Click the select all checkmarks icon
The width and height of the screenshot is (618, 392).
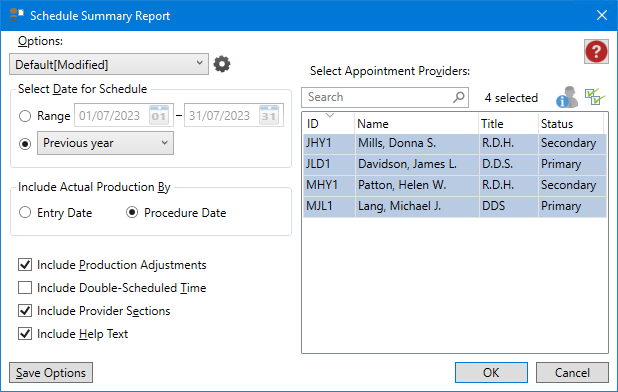coord(595,97)
